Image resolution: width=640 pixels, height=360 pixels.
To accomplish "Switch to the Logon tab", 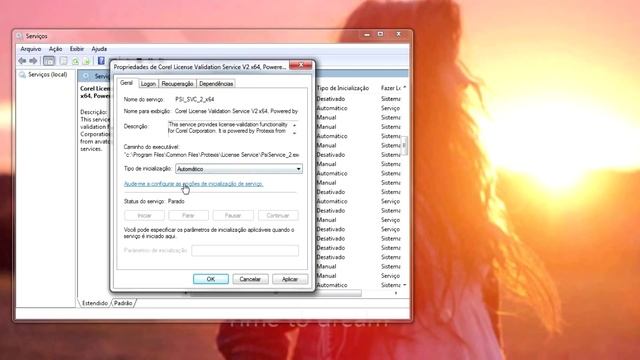I will tap(148, 84).
